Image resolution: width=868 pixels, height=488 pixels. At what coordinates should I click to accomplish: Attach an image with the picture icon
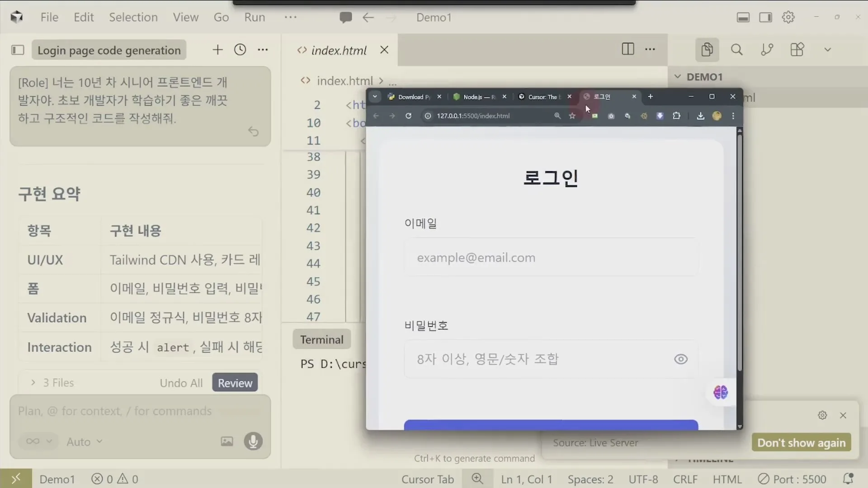tap(227, 441)
